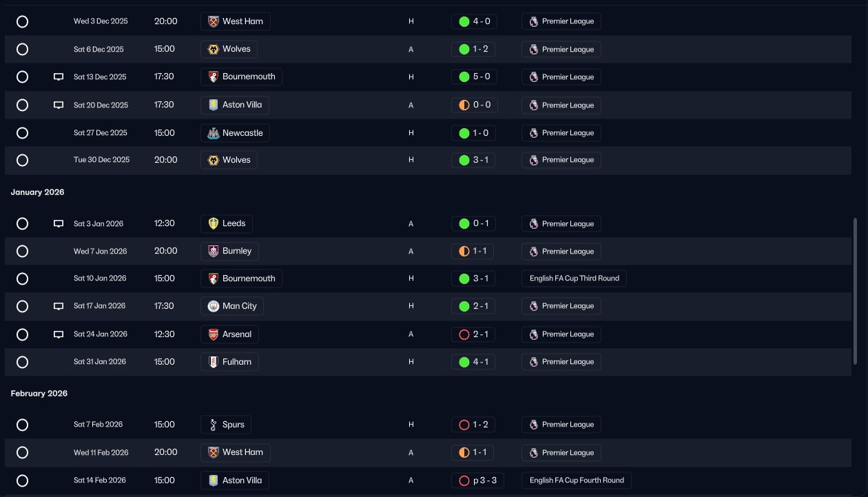Click the January 2026 month header
Viewport: 868px width, 497px height.
click(x=38, y=192)
